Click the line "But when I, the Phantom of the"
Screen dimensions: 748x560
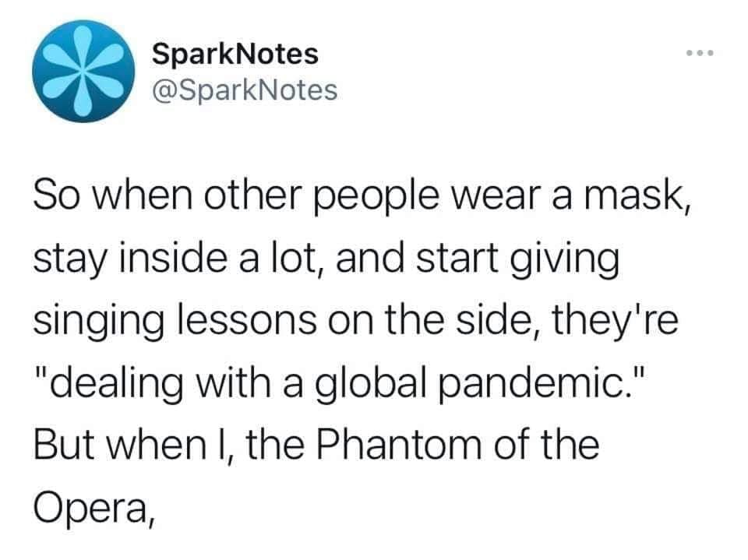pyautogui.click(x=316, y=444)
